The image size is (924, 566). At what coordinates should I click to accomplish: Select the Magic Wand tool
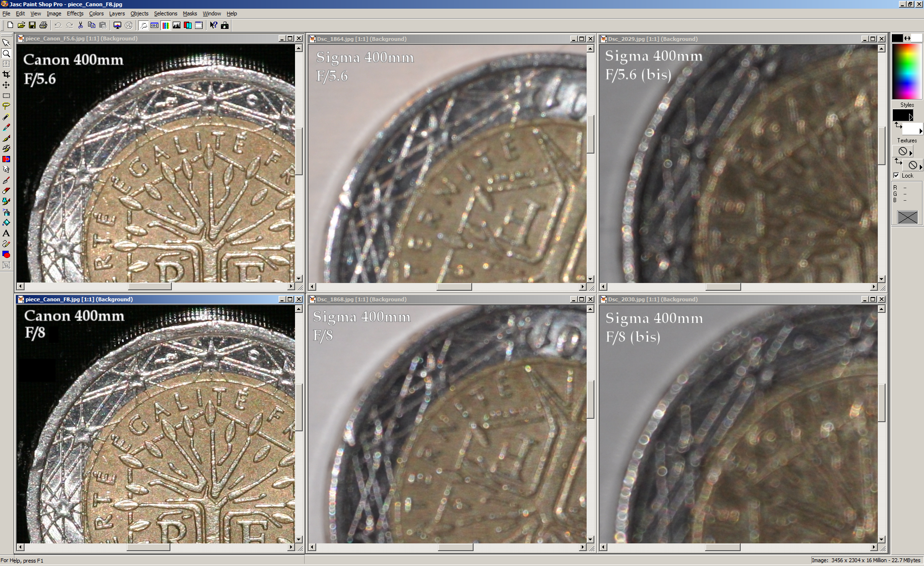point(6,117)
